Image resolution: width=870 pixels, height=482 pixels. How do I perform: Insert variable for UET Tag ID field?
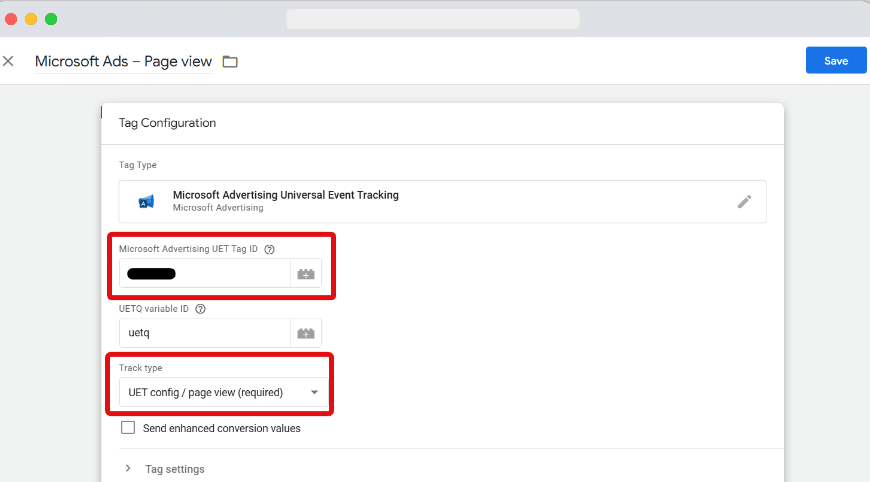point(306,274)
